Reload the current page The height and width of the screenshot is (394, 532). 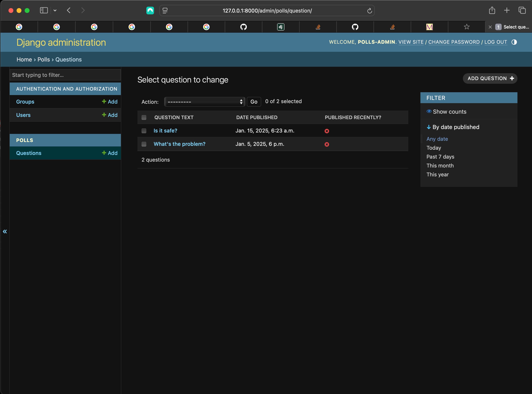pos(369,11)
